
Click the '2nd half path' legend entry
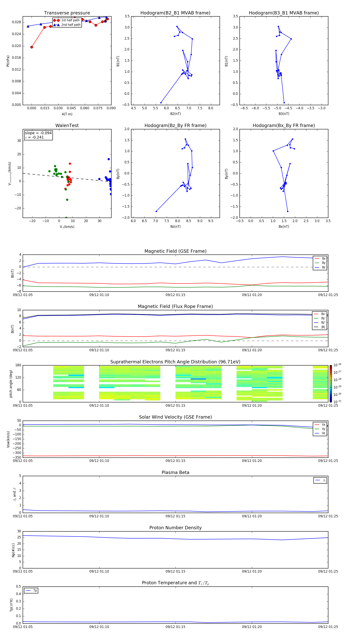(x=67, y=25)
